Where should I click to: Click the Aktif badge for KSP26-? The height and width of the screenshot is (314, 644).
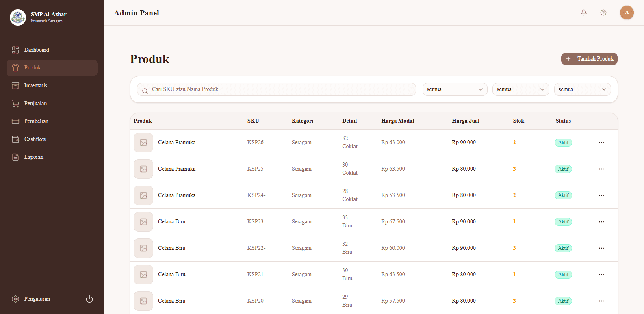point(563,143)
